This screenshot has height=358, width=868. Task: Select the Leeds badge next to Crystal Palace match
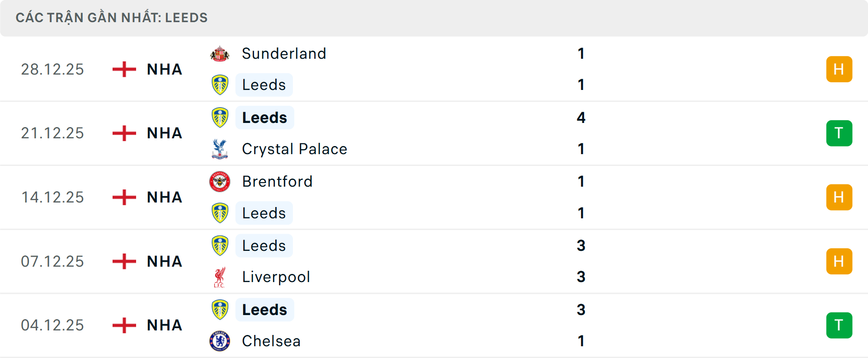click(x=220, y=117)
